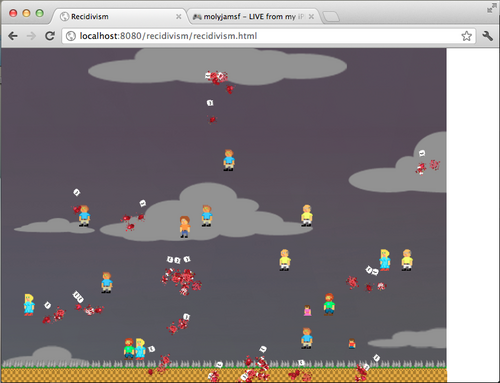
Task: Bookmark page with the star icon
Action: point(466,36)
